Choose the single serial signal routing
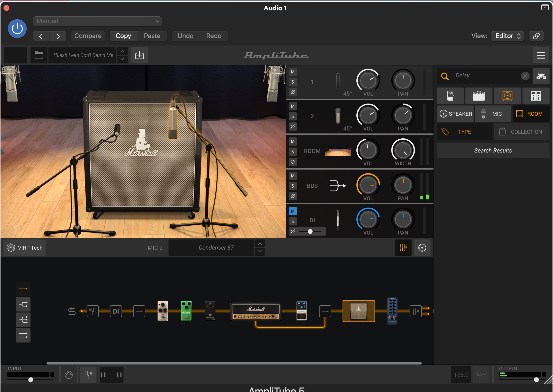The height and width of the screenshot is (392, 553). (23, 289)
